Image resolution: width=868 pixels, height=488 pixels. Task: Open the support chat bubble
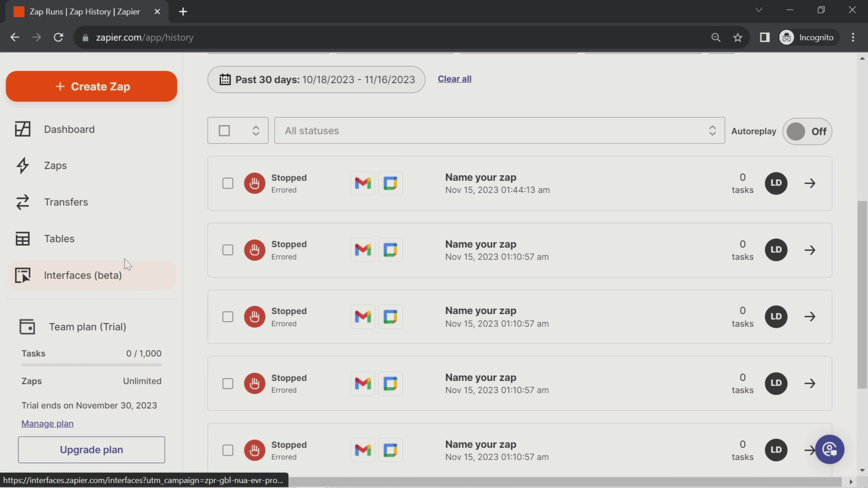pyautogui.click(x=830, y=449)
